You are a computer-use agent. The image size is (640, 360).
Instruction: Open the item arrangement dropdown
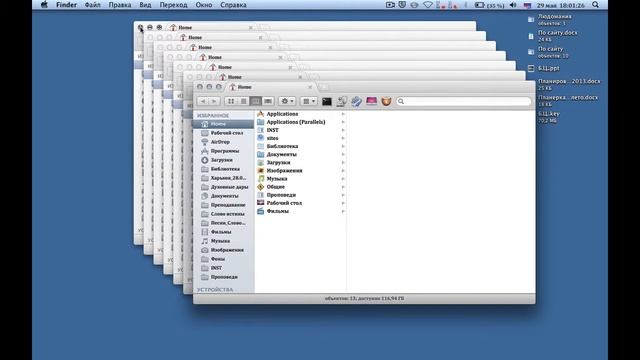pos(309,101)
